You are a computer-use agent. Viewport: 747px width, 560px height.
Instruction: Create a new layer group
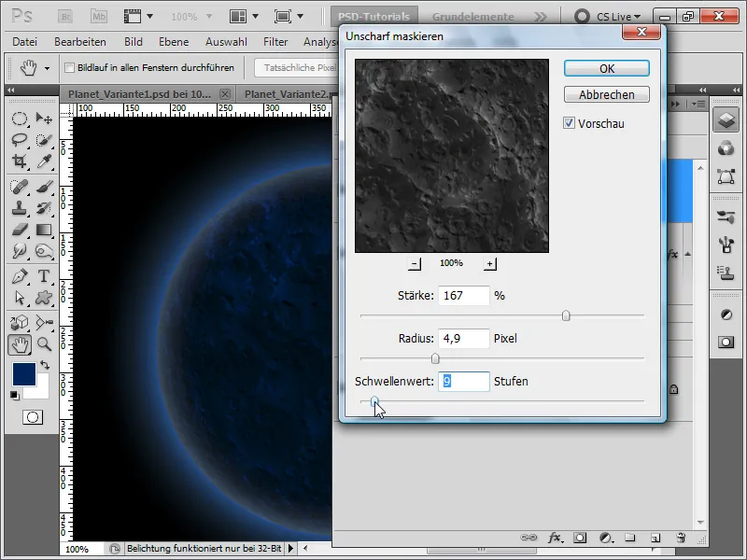(x=630, y=538)
